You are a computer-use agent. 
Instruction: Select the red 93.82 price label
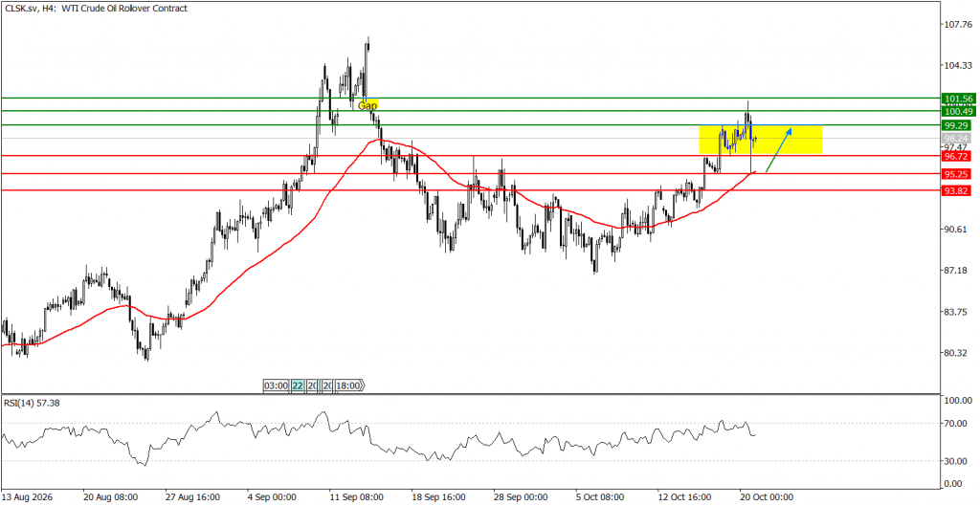[x=957, y=191]
